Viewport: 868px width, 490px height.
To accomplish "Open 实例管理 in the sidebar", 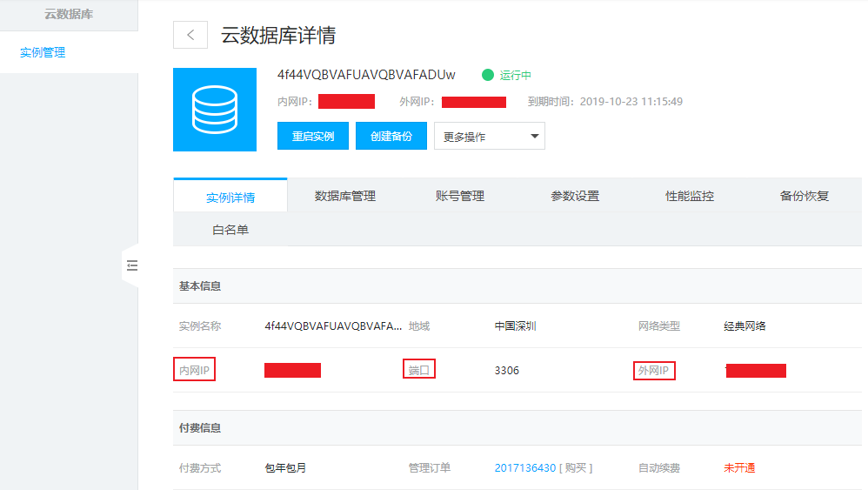I will [x=43, y=52].
